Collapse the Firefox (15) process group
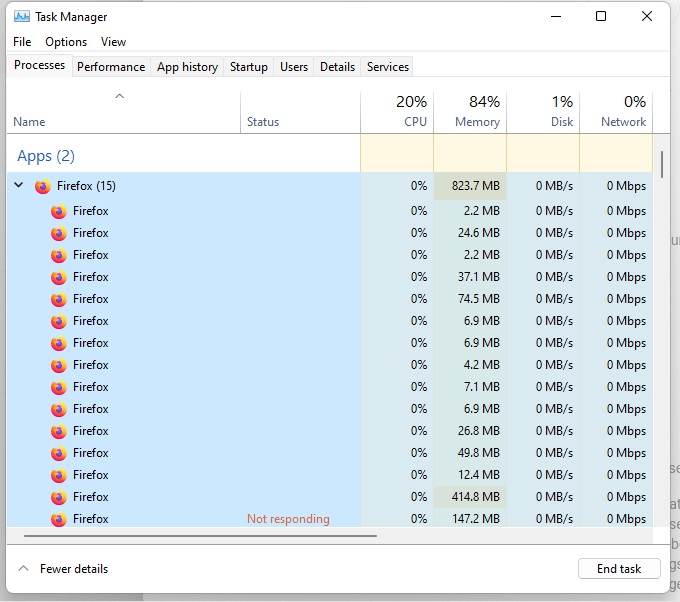Screen dimensions: 680x602 18,186
